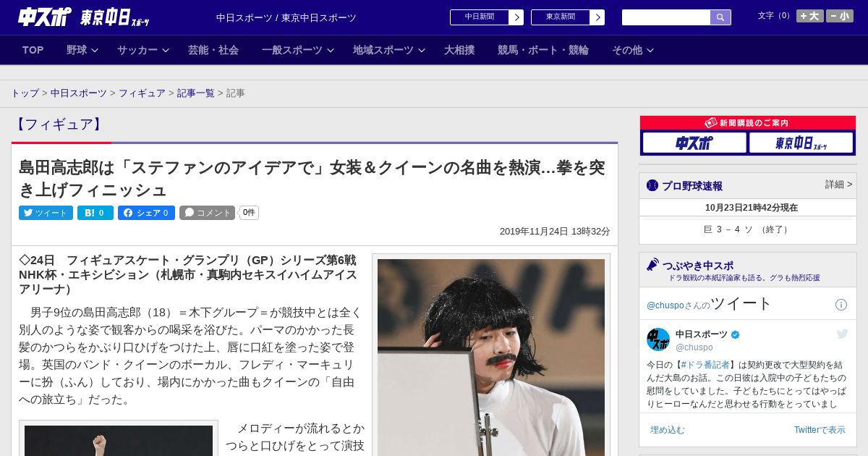Click the 【フィギュア】 category heading
This screenshot has width=868, height=456.
click(59, 124)
